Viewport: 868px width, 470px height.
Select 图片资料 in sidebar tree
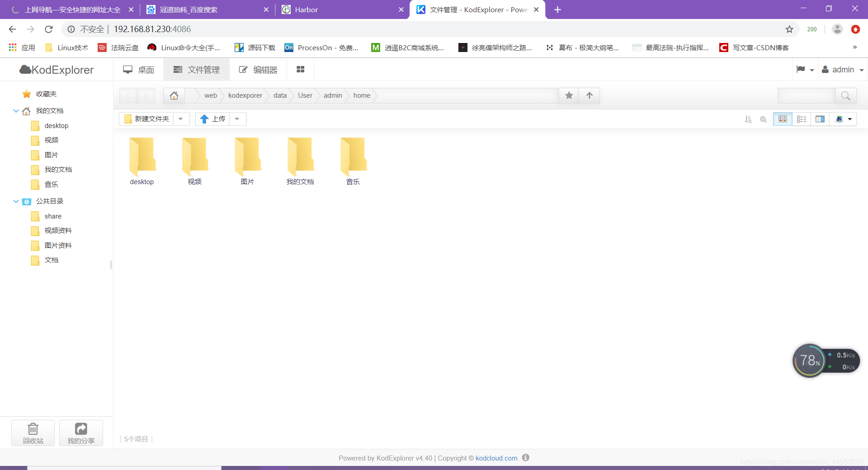click(x=52, y=246)
